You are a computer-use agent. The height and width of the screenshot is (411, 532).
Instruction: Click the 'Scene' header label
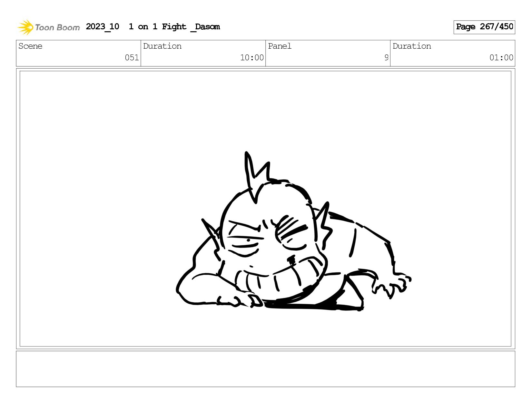click(x=30, y=46)
